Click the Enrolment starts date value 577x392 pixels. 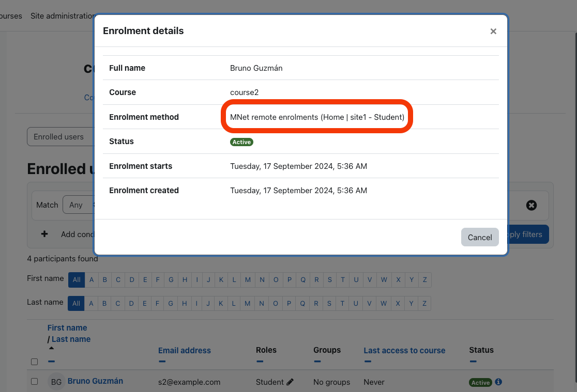click(x=298, y=166)
